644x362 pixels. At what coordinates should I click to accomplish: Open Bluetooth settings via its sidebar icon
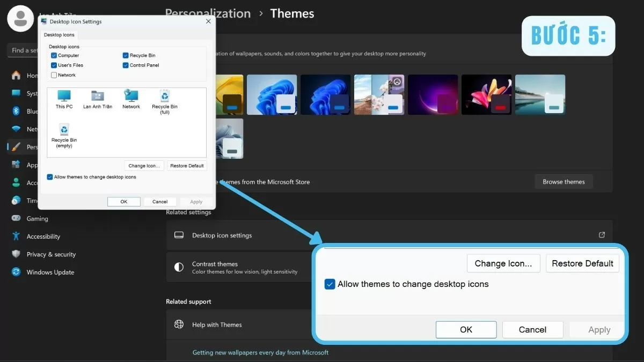(x=16, y=111)
